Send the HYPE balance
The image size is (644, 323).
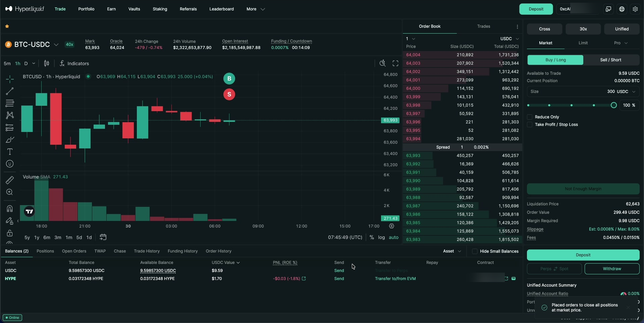pos(339,279)
